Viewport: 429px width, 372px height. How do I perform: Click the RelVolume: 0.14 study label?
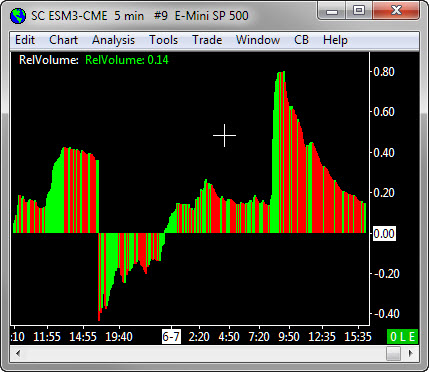[x=127, y=60]
